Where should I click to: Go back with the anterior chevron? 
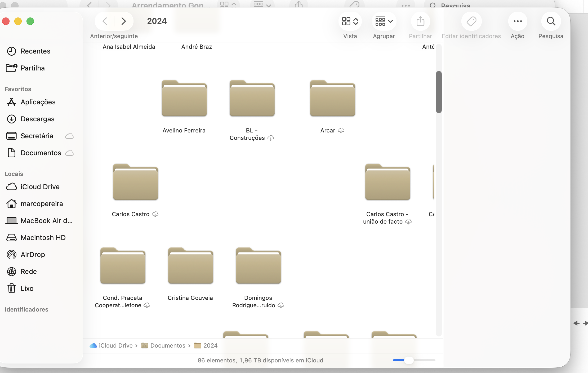[105, 21]
